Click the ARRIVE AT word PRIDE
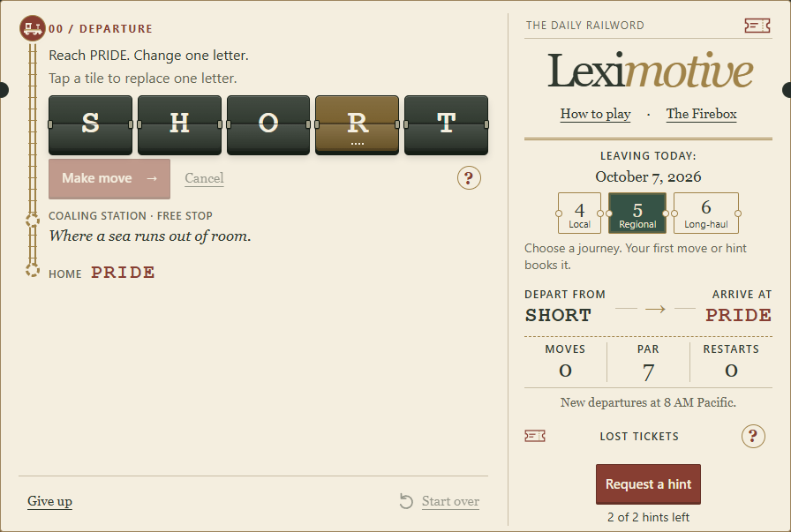 pyautogui.click(x=738, y=315)
